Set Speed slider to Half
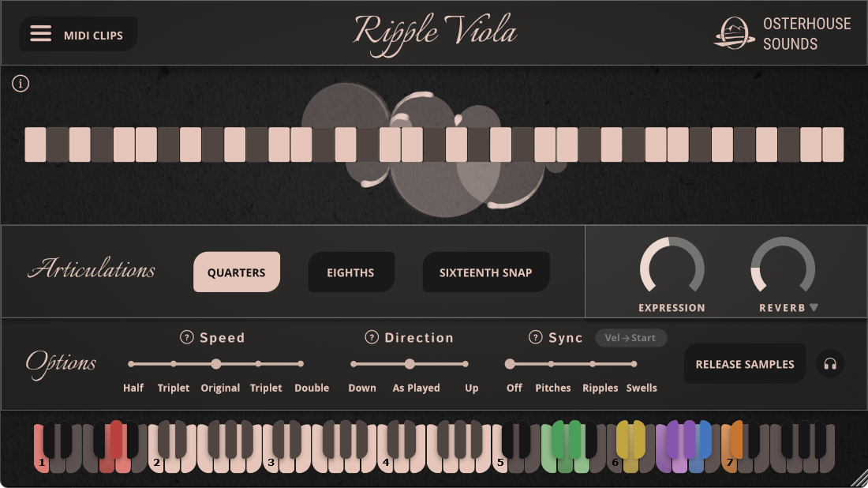Image resolution: width=868 pixels, height=488 pixels. click(131, 364)
